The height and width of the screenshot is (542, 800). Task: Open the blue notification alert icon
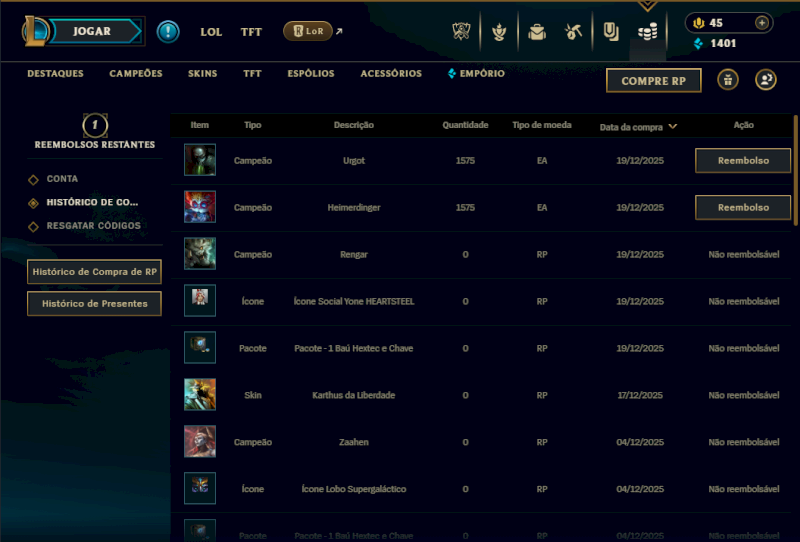(x=168, y=32)
